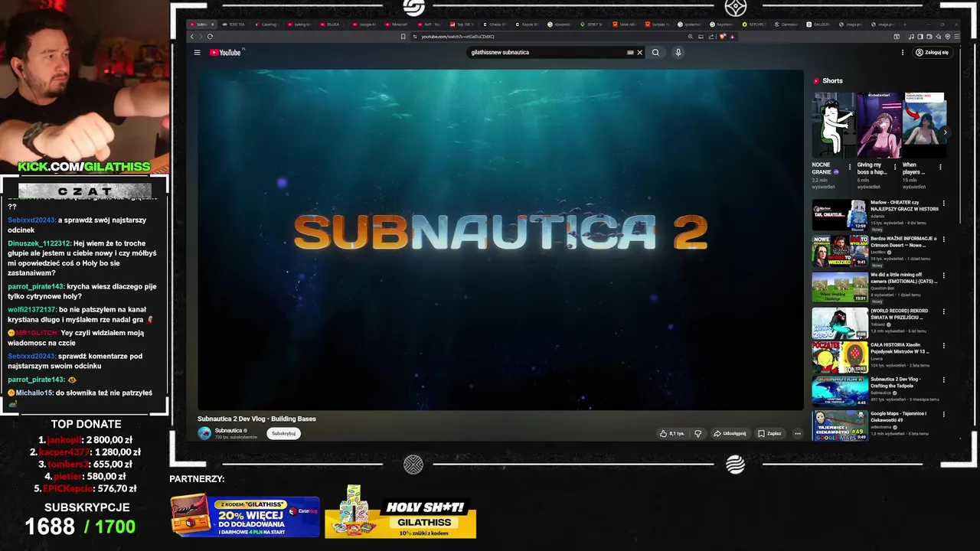This screenshot has height=551, width=980.
Task: Open the YouTube hamburger guide menu
Action: (x=197, y=53)
